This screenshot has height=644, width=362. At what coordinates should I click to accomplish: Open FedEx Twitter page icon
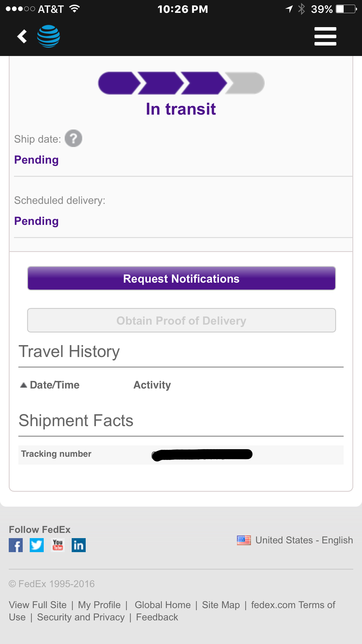click(x=37, y=545)
